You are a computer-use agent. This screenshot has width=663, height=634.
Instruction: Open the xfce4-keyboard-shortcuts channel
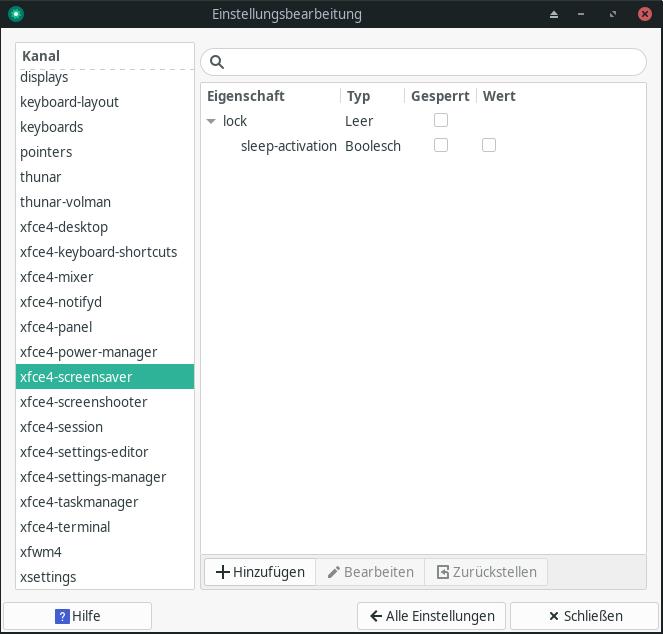coord(105,252)
